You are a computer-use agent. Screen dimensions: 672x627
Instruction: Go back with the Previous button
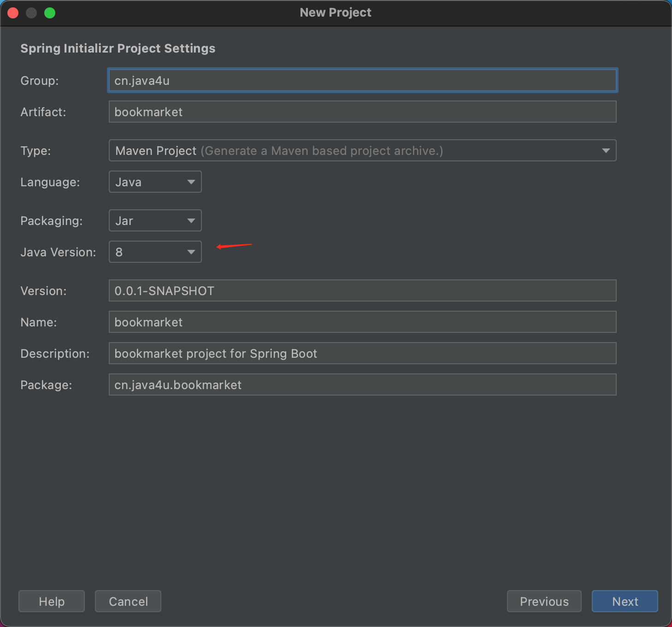click(x=544, y=602)
